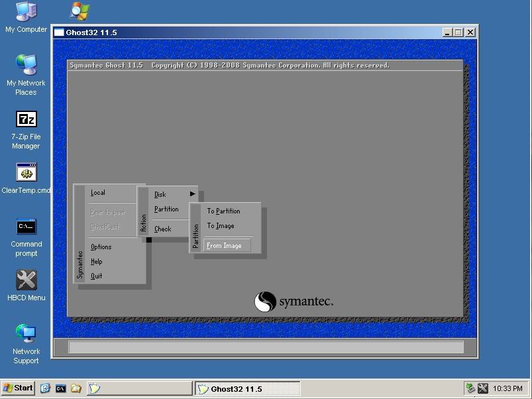The height and width of the screenshot is (399, 532).
Task: Click the Command prompt desktop icon
Action: [26, 238]
